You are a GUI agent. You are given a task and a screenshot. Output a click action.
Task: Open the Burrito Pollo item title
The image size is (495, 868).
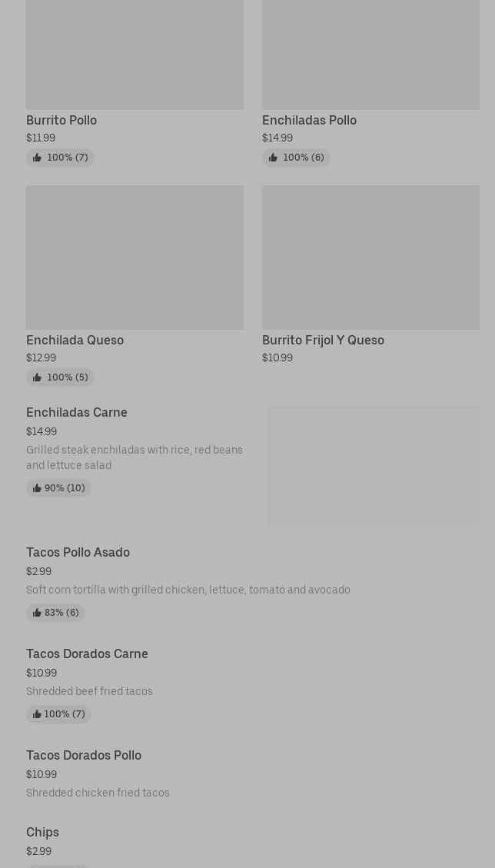coord(61,120)
